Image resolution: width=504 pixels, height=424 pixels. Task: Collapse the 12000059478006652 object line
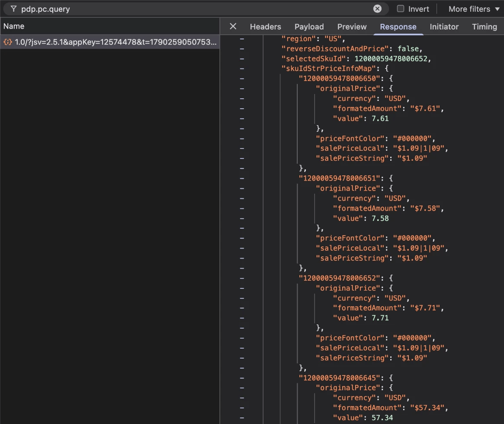242,278
